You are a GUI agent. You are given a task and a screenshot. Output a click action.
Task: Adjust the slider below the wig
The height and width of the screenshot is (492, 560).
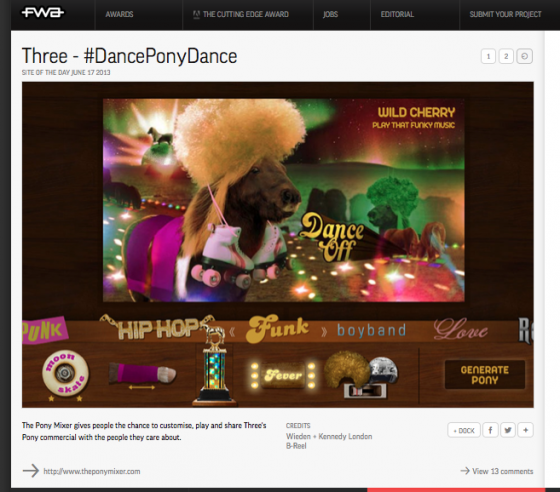tap(365, 391)
